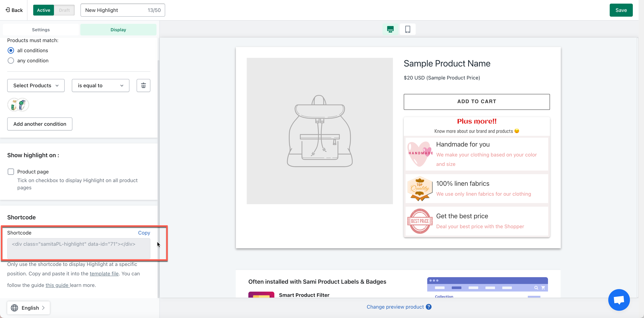This screenshot has height=318, width=644.
Task: Go Back using arrow button
Action: [14, 10]
